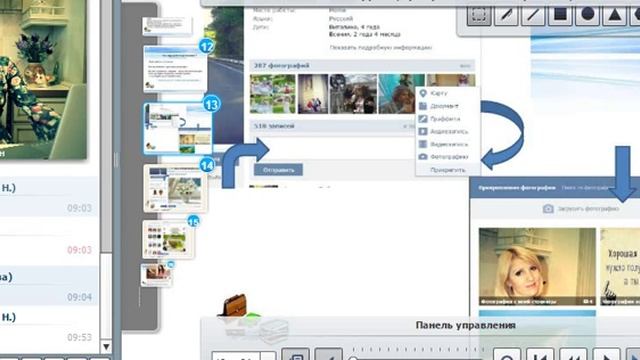Click the copy pages icon in the control panel

tap(296, 355)
